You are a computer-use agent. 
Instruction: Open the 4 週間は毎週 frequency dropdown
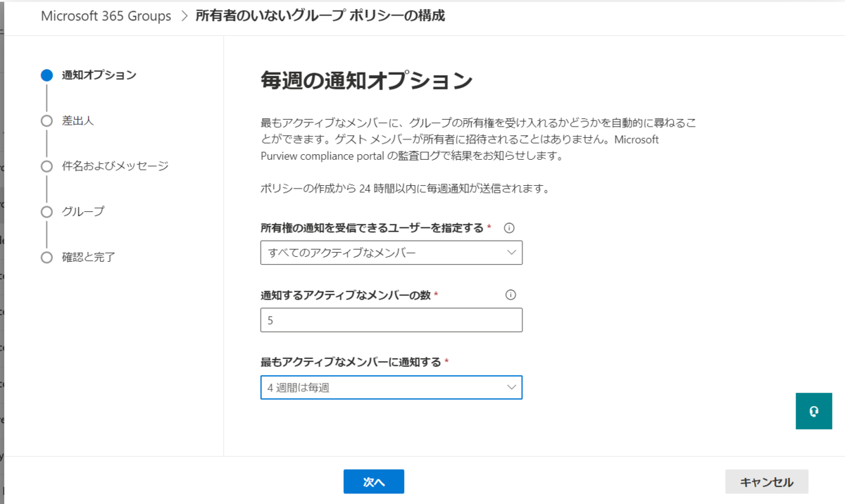pyautogui.click(x=392, y=387)
